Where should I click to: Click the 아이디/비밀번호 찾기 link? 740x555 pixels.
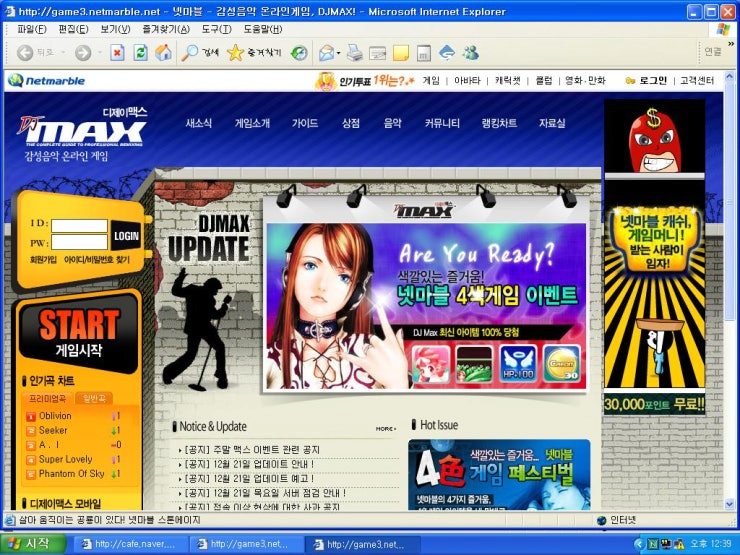click(97, 260)
